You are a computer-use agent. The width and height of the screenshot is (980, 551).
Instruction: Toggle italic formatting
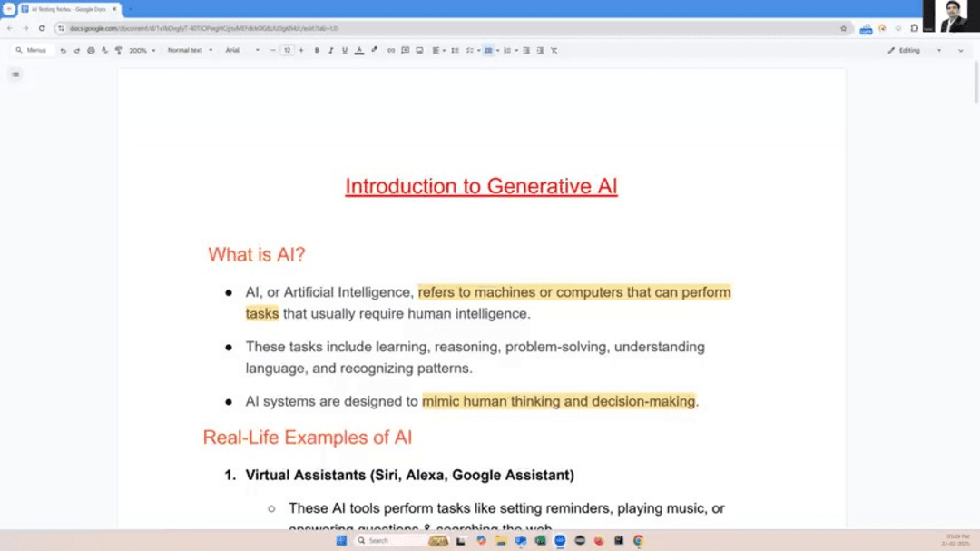coord(328,50)
